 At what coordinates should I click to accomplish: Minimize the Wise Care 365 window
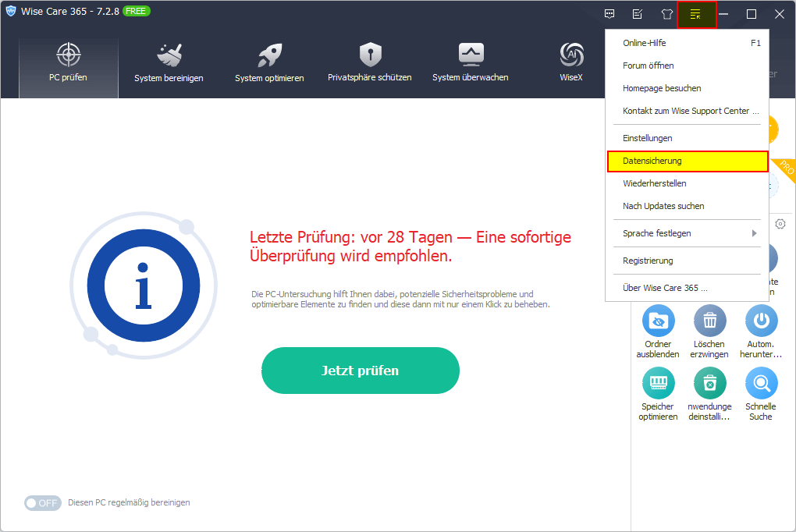[x=724, y=14]
